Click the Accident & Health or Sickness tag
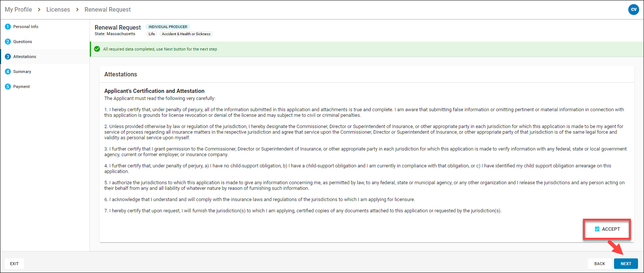This screenshot has height=273, width=644. (186, 34)
